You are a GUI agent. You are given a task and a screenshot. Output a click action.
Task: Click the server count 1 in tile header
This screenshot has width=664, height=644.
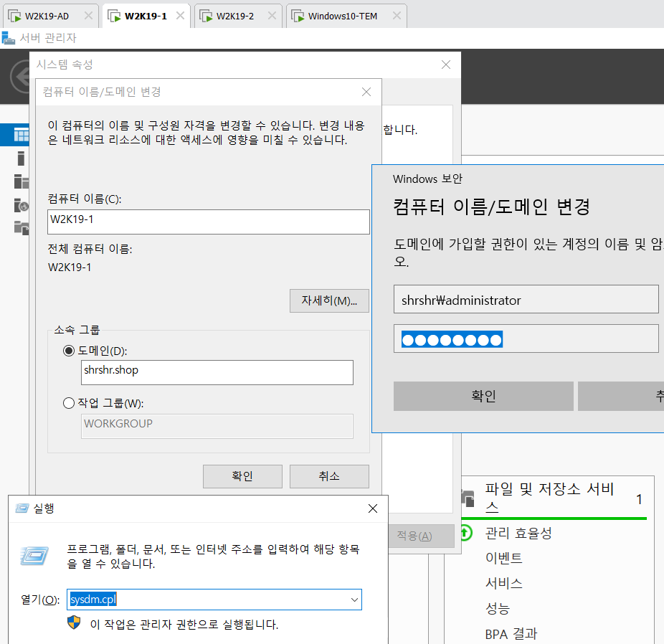(x=639, y=499)
